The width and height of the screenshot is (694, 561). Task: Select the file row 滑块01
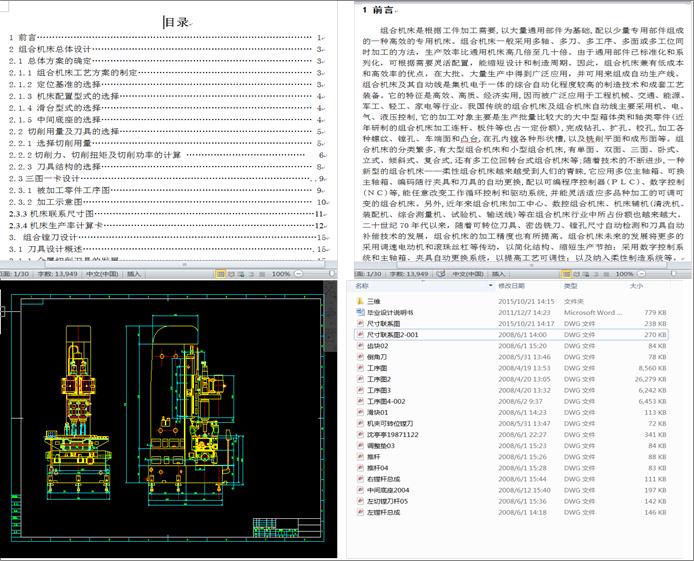(x=512, y=412)
